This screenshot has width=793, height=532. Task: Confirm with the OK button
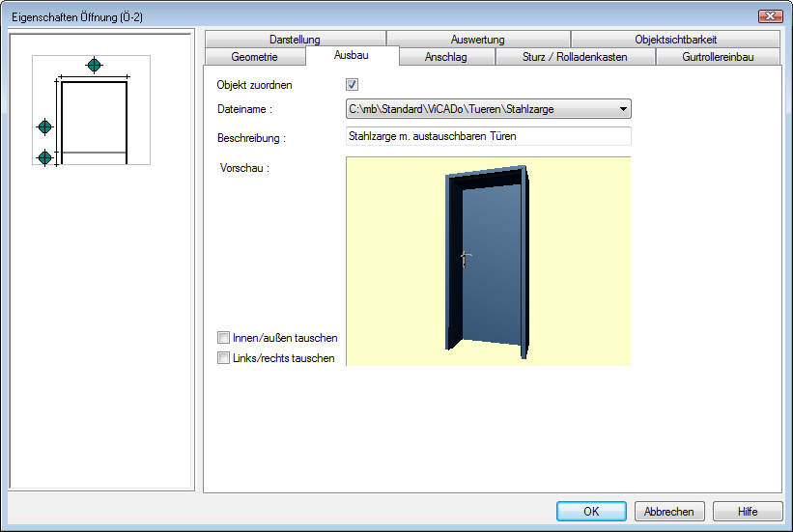591,512
